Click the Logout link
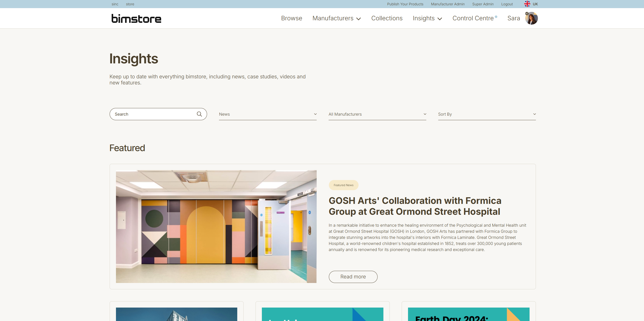Image resolution: width=644 pixels, height=321 pixels. click(x=507, y=4)
